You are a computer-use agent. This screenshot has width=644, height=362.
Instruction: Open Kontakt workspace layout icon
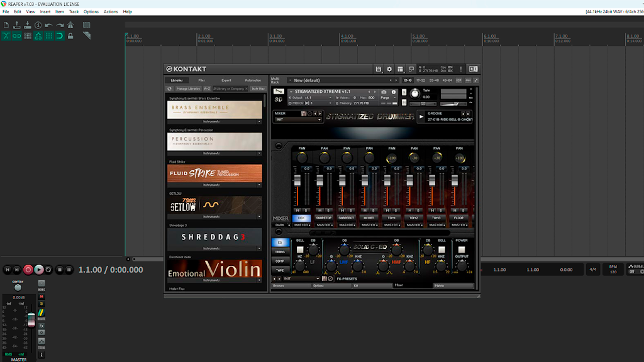(400, 69)
